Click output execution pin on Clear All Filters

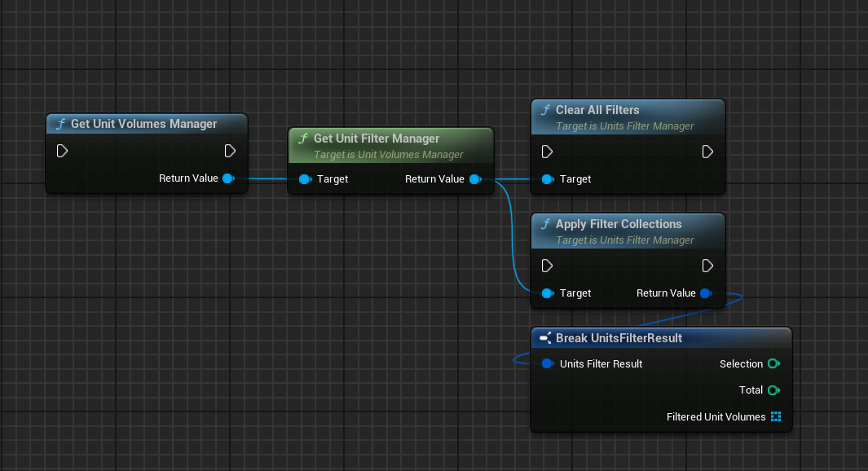coord(707,152)
